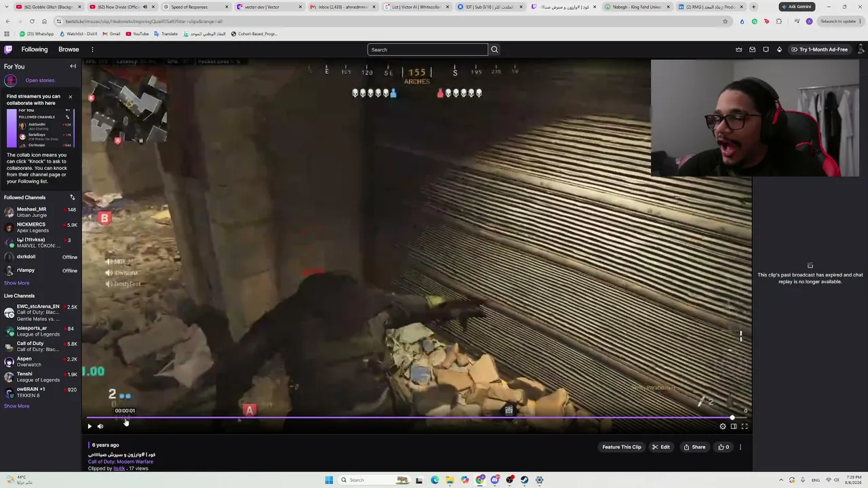This screenshot has width=868, height=488.
Task: Share the clip
Action: pyautogui.click(x=694, y=447)
